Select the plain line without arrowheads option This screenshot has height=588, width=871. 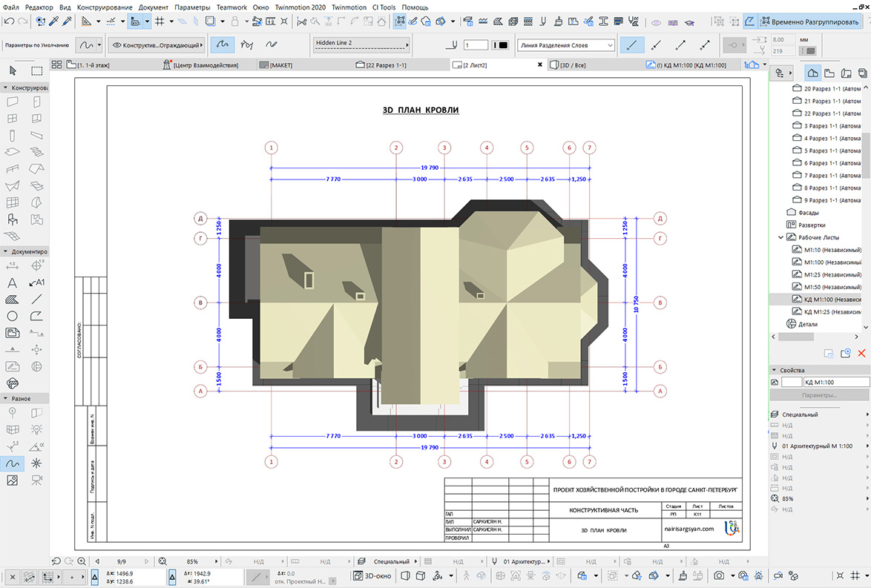click(631, 45)
